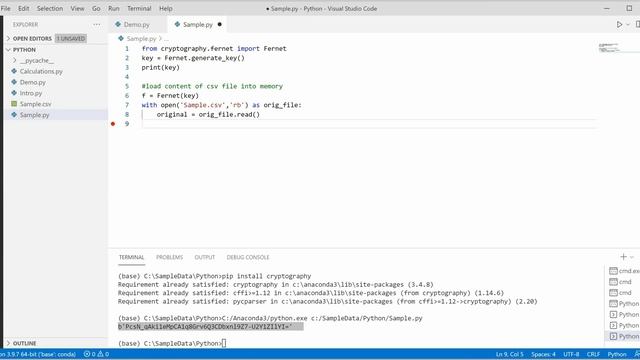The width and height of the screenshot is (640, 360).
Task: Change encoding via UTF-8 status item
Action: point(571,354)
